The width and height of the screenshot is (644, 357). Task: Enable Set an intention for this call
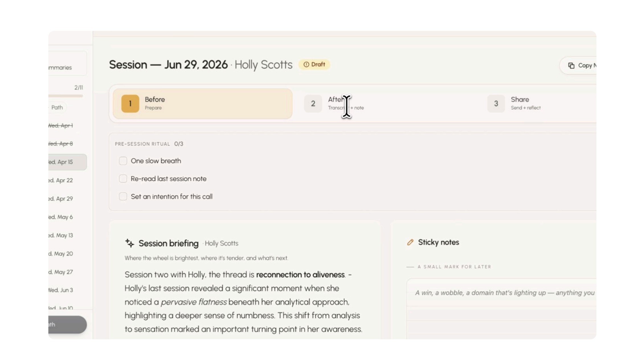click(123, 196)
